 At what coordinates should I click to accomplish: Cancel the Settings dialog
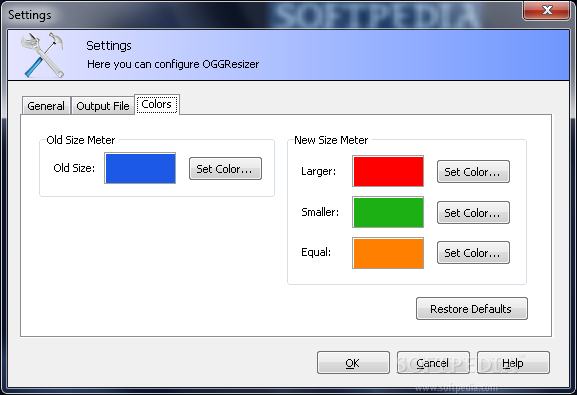pyautogui.click(x=433, y=363)
